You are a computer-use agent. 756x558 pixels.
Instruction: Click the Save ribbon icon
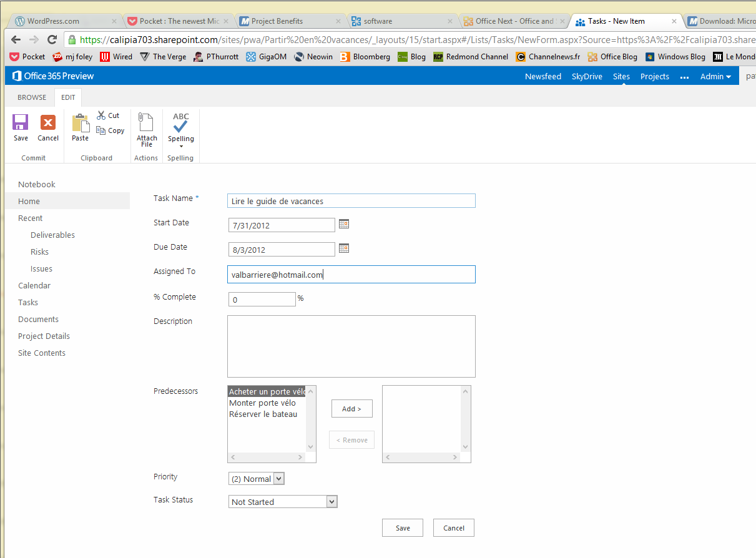pos(21,122)
